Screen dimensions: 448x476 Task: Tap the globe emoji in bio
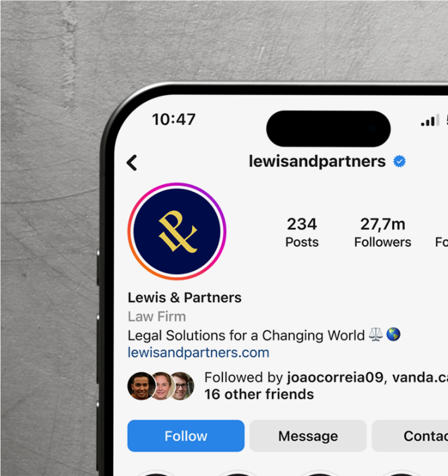393,334
